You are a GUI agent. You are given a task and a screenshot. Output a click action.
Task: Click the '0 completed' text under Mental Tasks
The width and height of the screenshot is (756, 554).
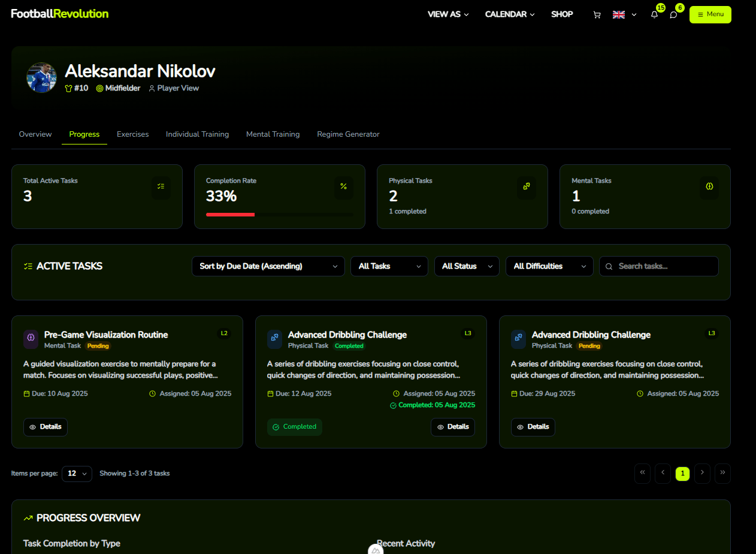point(591,212)
